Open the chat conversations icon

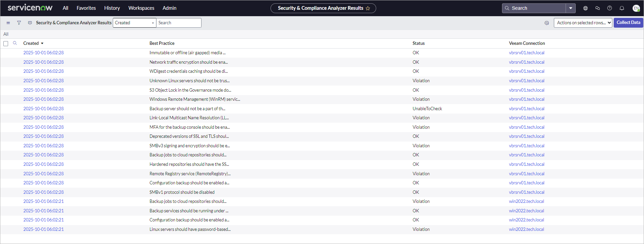click(x=598, y=8)
